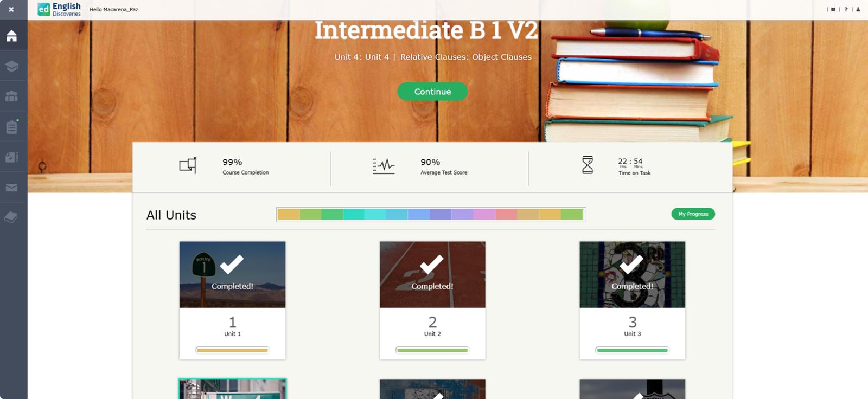The height and width of the screenshot is (399, 868).
Task: Open the clipboard assignments sidebar icon
Action: [11, 127]
